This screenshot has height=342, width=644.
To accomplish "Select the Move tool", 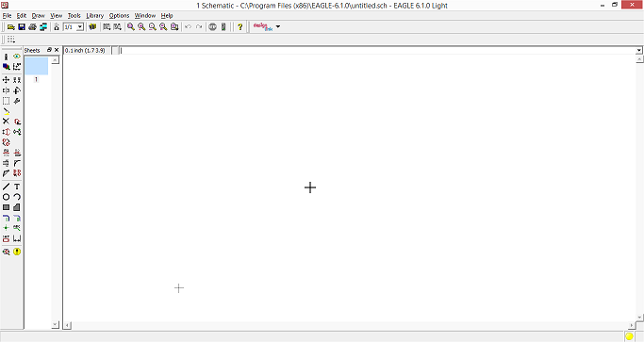I will pyautogui.click(x=7, y=80).
